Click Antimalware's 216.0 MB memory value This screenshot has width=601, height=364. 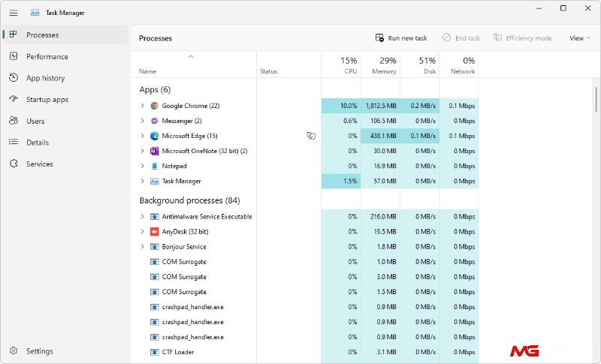tap(383, 217)
